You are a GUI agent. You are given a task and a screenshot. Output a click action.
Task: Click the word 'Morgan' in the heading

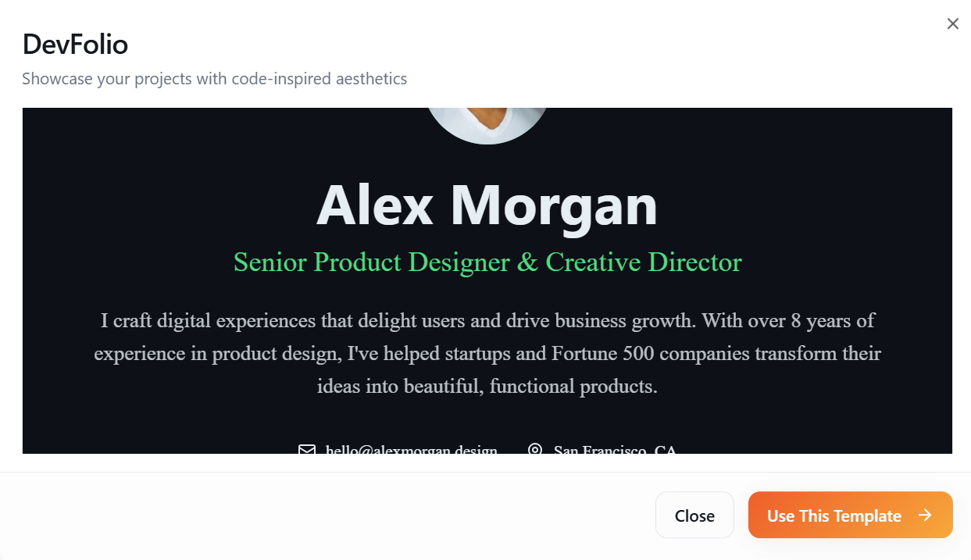pos(554,205)
